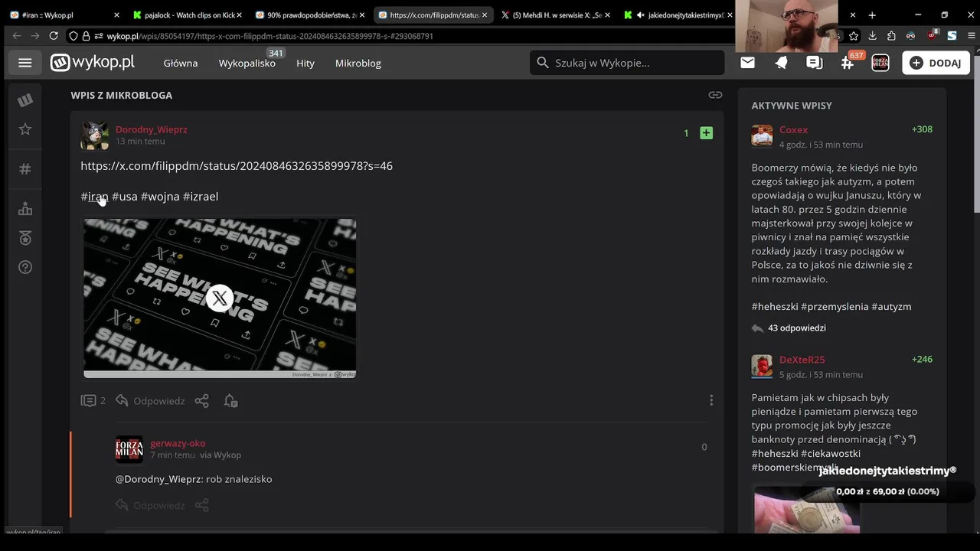Open the help question mark in left sidebar
Screen dimensions: 980x551
point(25,267)
